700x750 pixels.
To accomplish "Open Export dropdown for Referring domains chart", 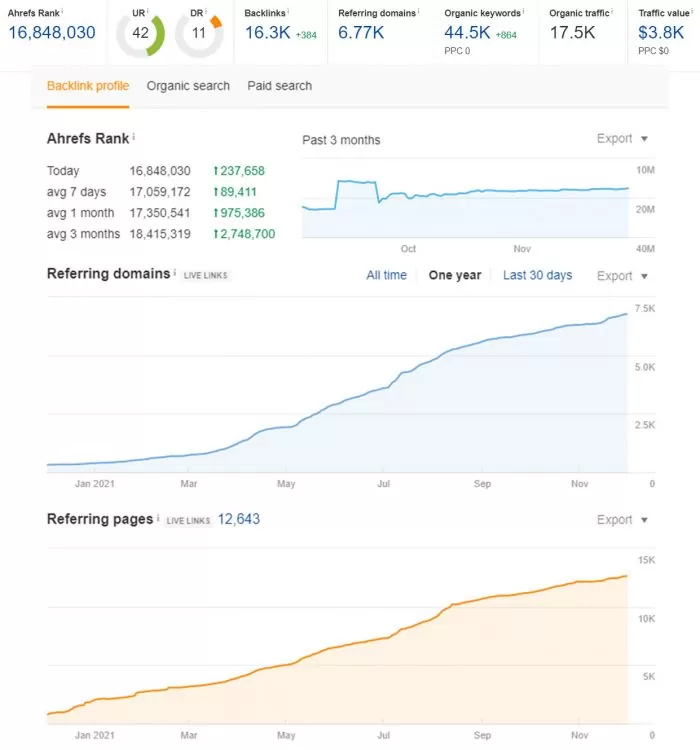I will point(622,276).
